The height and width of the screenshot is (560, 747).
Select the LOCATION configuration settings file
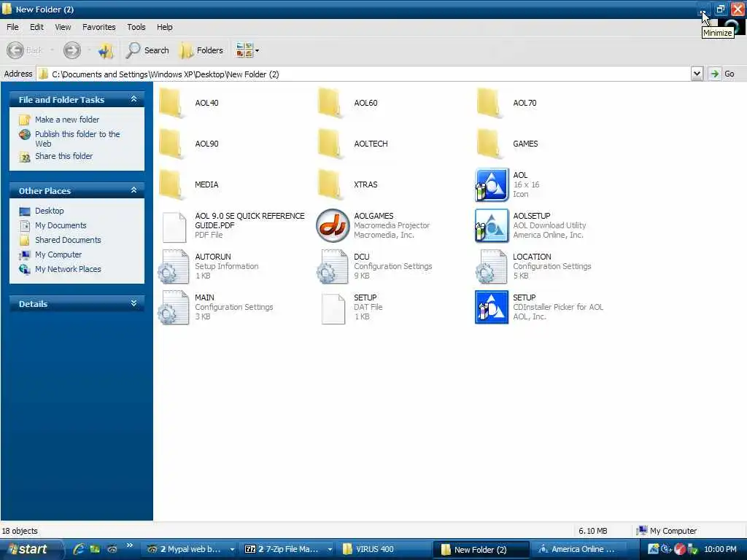(533, 266)
